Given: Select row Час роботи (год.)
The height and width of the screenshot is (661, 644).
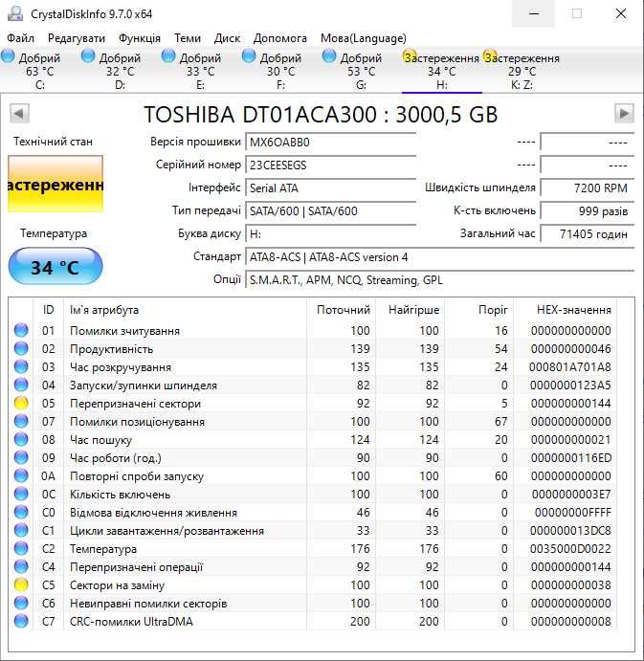Looking at the screenshot, I should point(313,457).
